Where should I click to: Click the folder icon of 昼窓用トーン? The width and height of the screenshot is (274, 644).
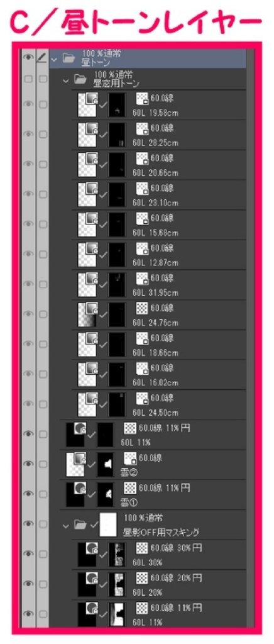(x=80, y=80)
